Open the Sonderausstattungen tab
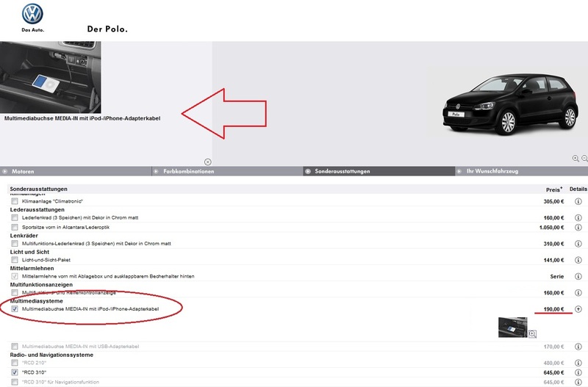588x387 pixels. point(379,171)
